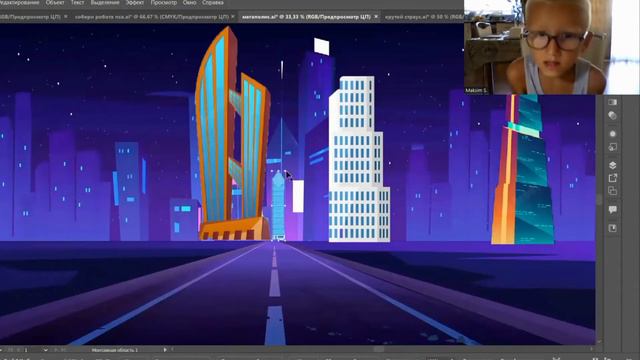
Task: Open the Transparency panel icon with overlapping circles
Action: click(612, 116)
